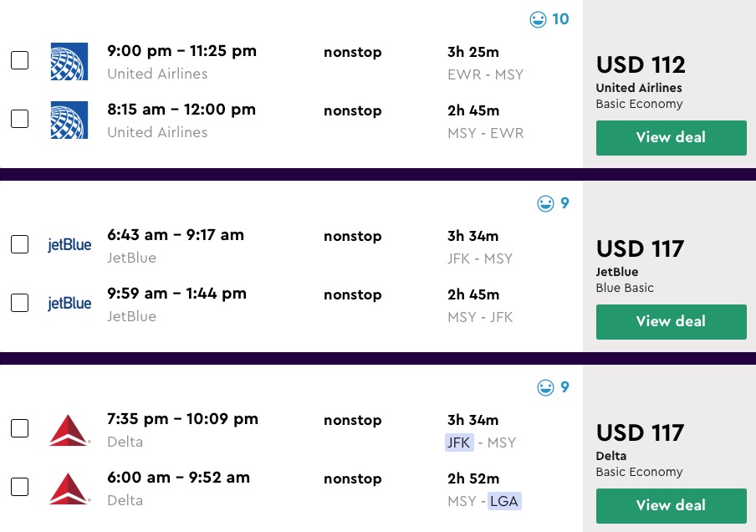756x532 pixels.
Task: Click the Delta logo on the 6:00 am flight
Action: 69,489
